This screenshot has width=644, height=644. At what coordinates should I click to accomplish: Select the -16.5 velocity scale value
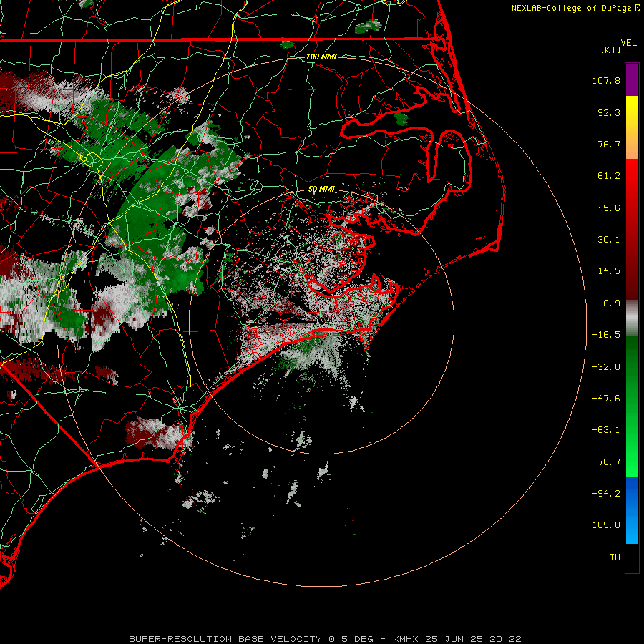tap(606, 335)
